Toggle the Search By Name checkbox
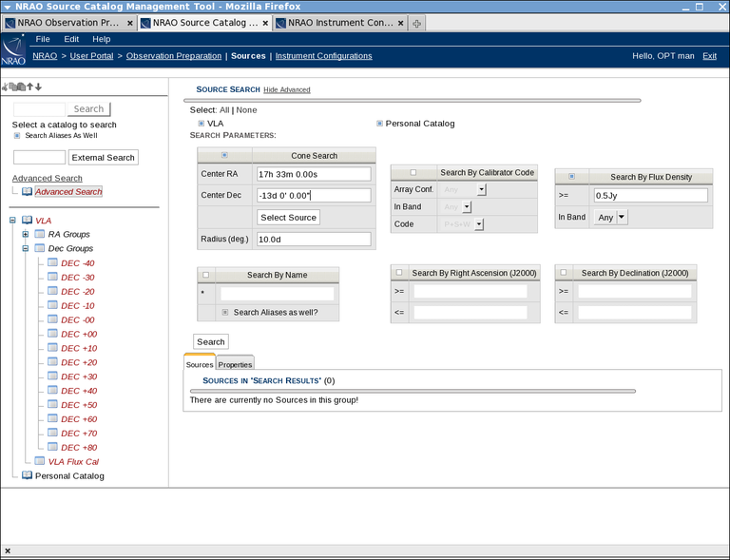This screenshot has width=730, height=560. pos(205,275)
